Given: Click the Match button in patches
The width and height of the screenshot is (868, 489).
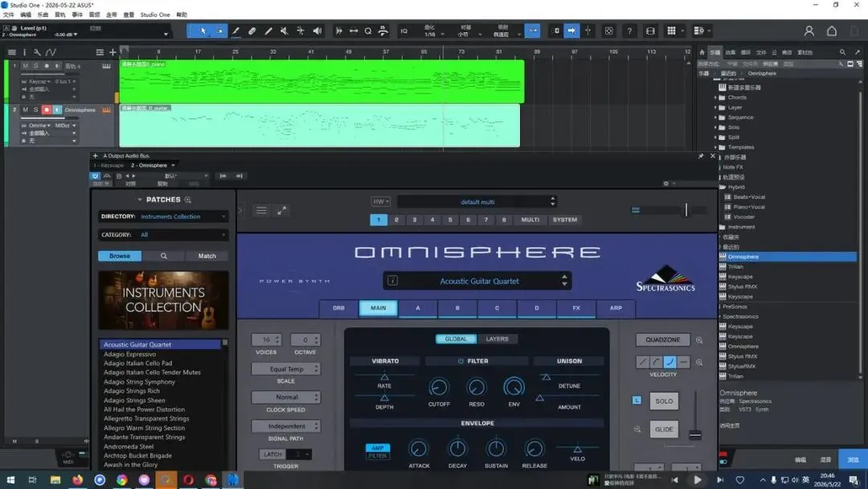Looking at the screenshot, I should [x=207, y=256].
